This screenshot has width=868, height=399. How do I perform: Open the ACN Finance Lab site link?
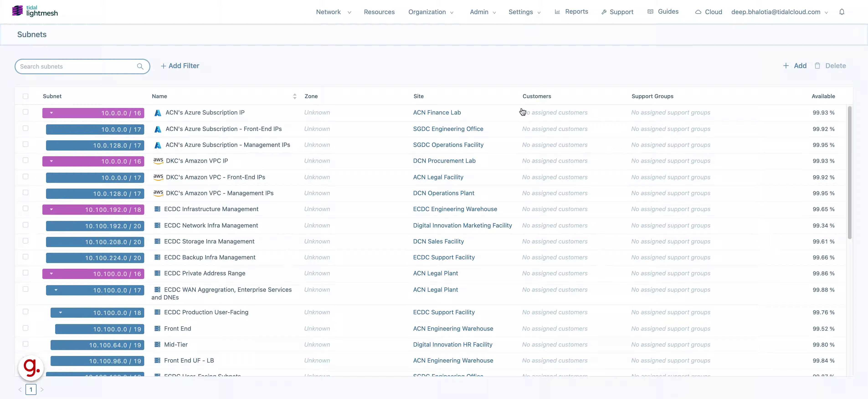click(437, 113)
